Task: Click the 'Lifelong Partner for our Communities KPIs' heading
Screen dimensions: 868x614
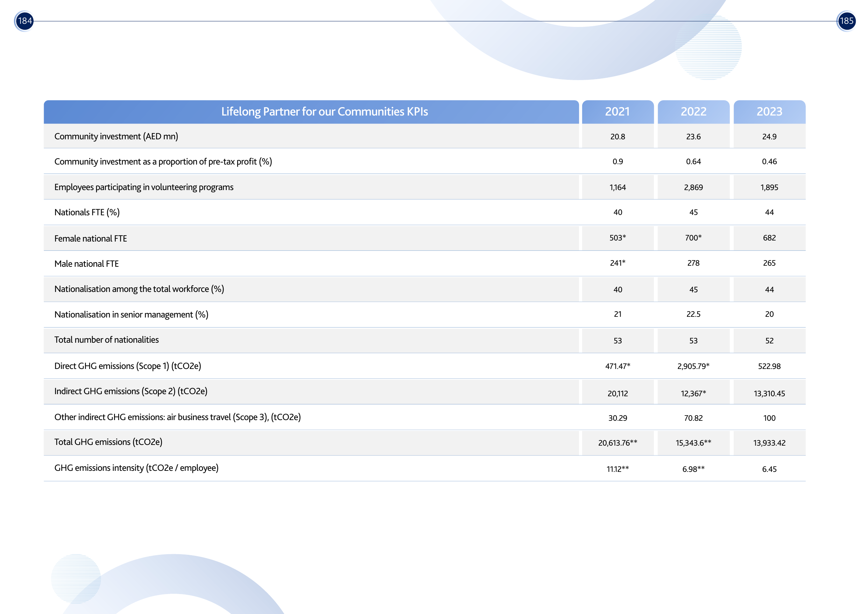Action: point(324,112)
